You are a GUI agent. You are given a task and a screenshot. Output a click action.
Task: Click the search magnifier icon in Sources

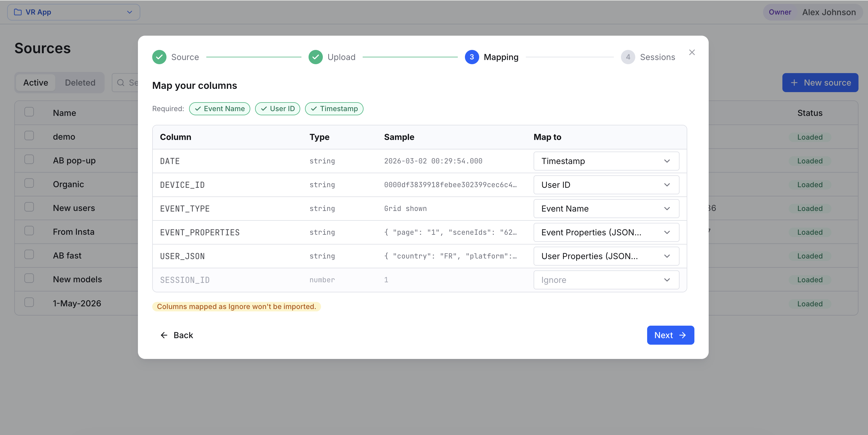point(121,83)
